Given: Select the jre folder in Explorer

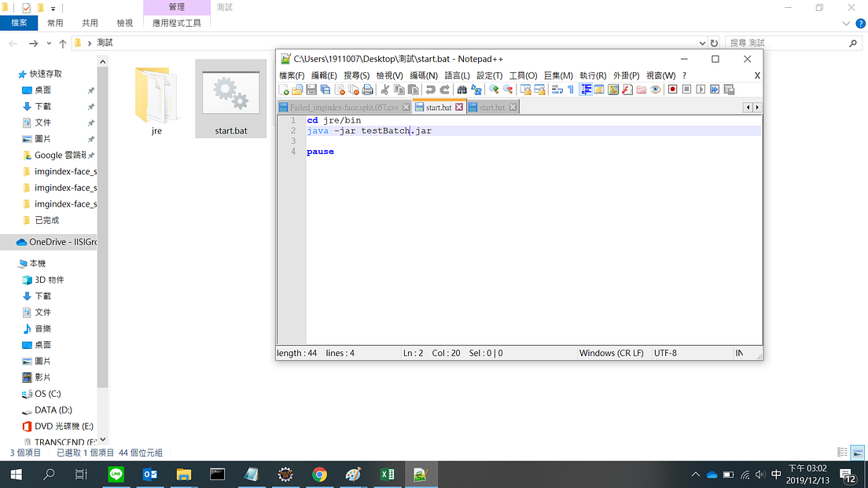Looking at the screenshot, I should tap(156, 100).
